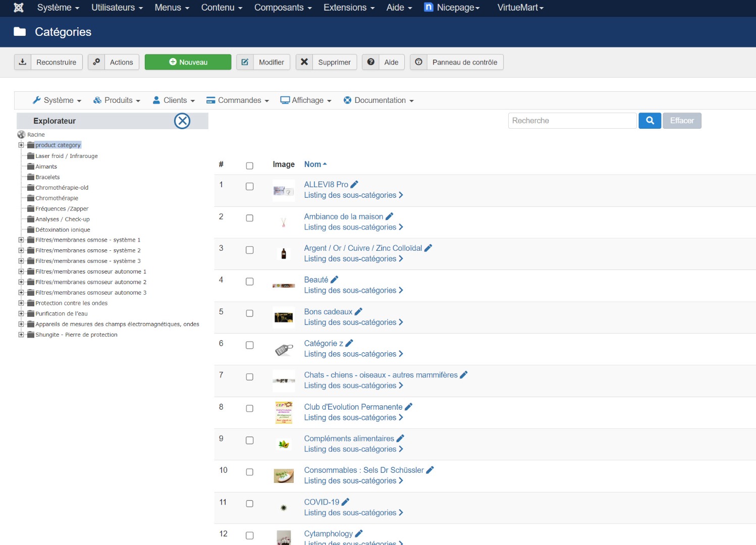Click the Aide question mark icon
This screenshot has height=545, width=756.
(371, 62)
